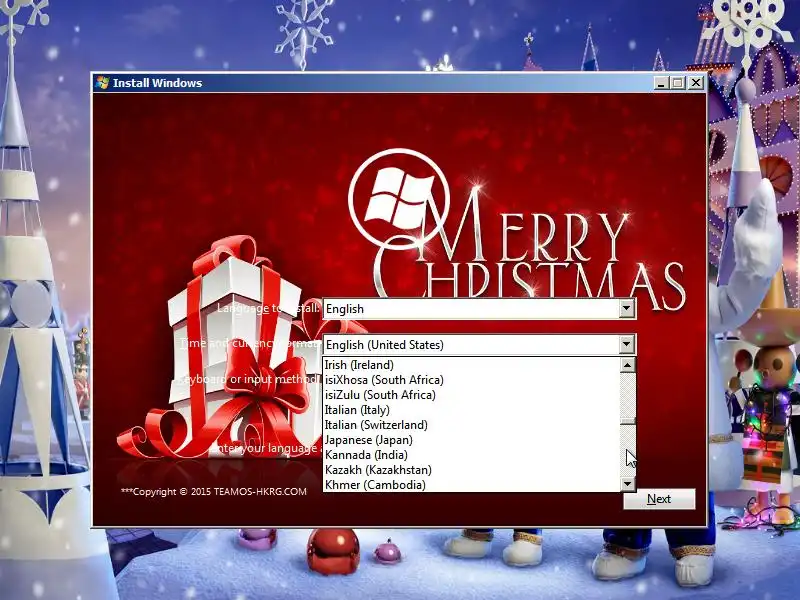The image size is (800, 600).
Task: Select Italian (Switzerland) entry
Action: pyautogui.click(x=471, y=425)
